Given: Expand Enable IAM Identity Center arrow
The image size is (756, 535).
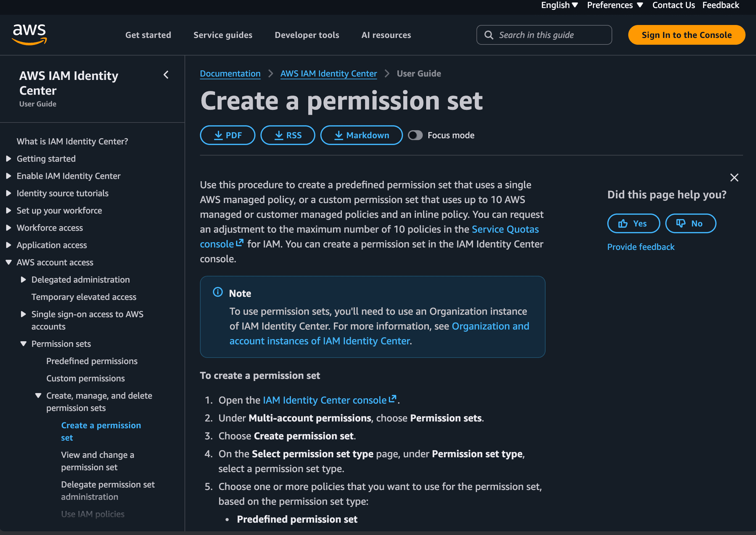Looking at the screenshot, I should pos(9,176).
